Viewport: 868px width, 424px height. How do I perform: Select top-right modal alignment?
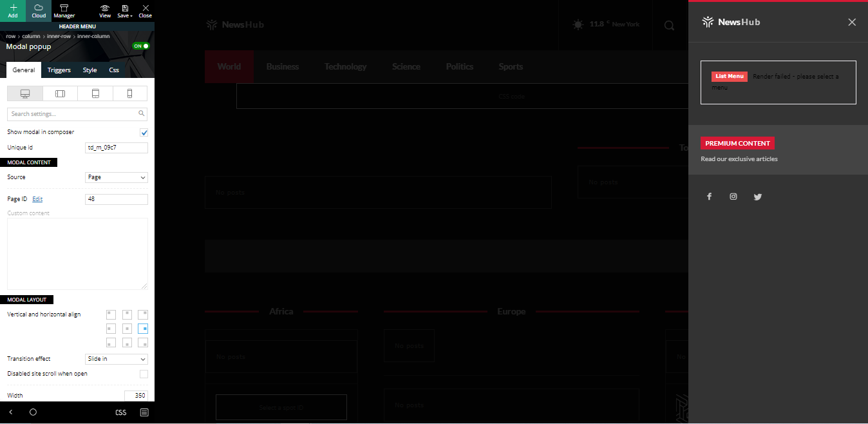(x=143, y=314)
